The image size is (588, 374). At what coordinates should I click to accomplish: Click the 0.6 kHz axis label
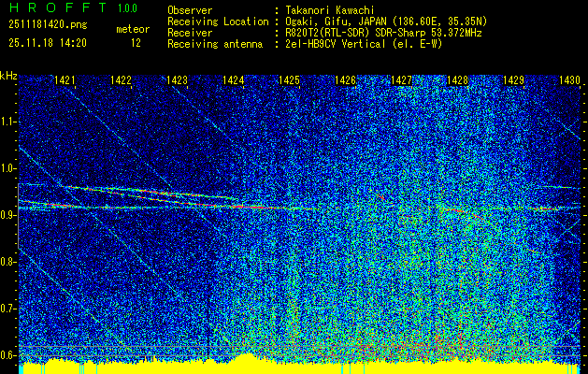(7, 355)
